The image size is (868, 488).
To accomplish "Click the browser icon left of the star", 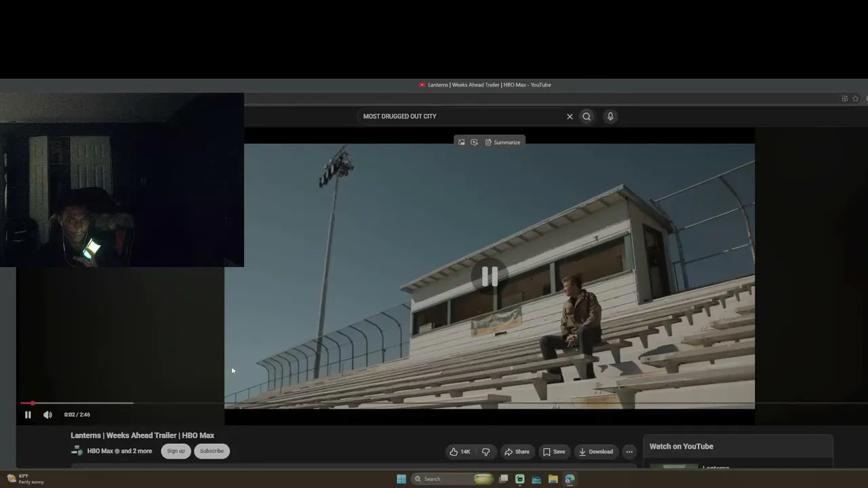I will (x=845, y=99).
